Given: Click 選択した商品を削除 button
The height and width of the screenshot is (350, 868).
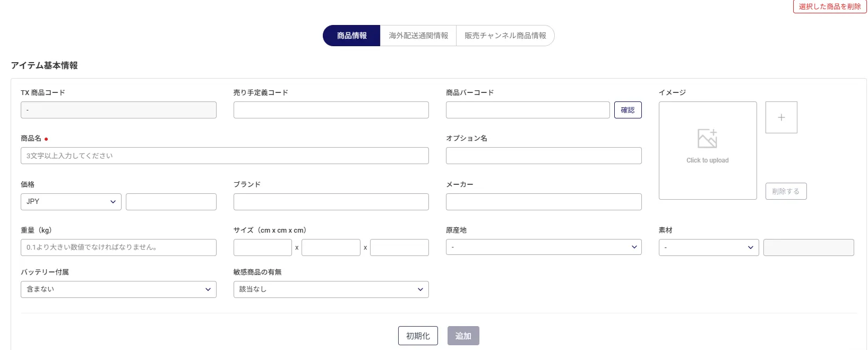Looking at the screenshot, I should [829, 6].
